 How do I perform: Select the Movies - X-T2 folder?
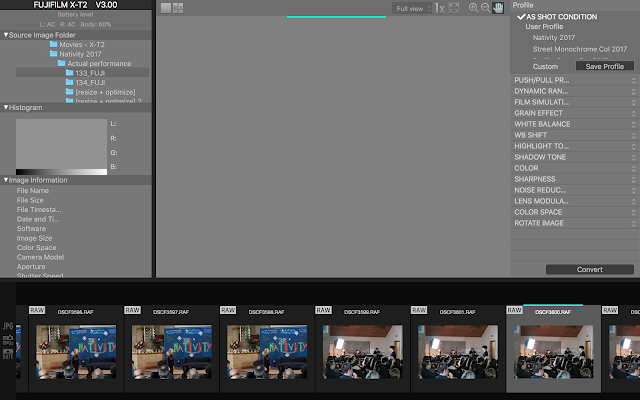tap(82, 44)
